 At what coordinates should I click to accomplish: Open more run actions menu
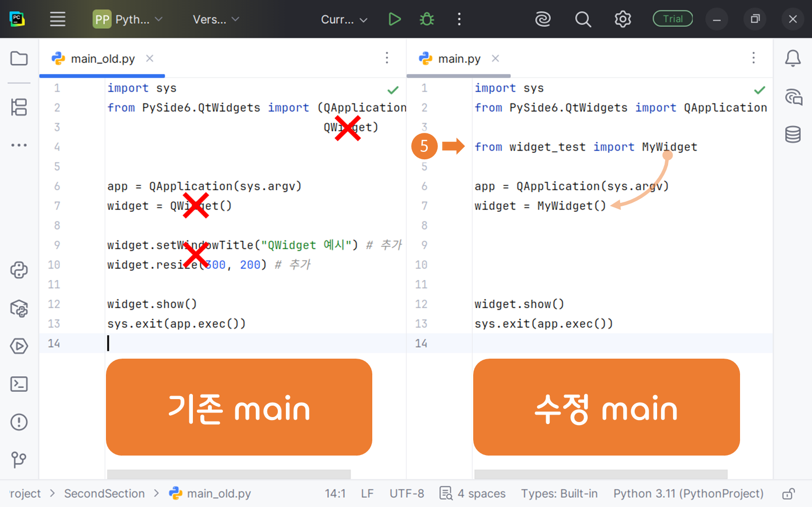tap(459, 19)
